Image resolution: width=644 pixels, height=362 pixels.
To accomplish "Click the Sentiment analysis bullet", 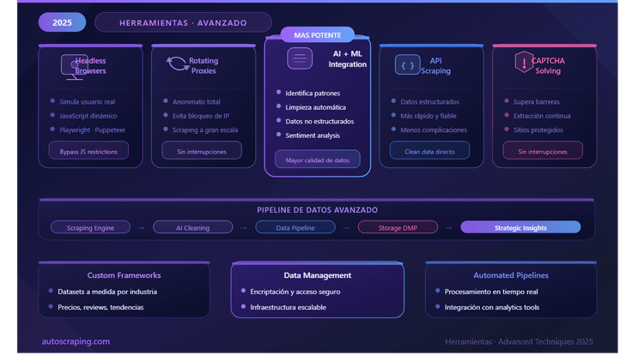I will [x=313, y=136].
